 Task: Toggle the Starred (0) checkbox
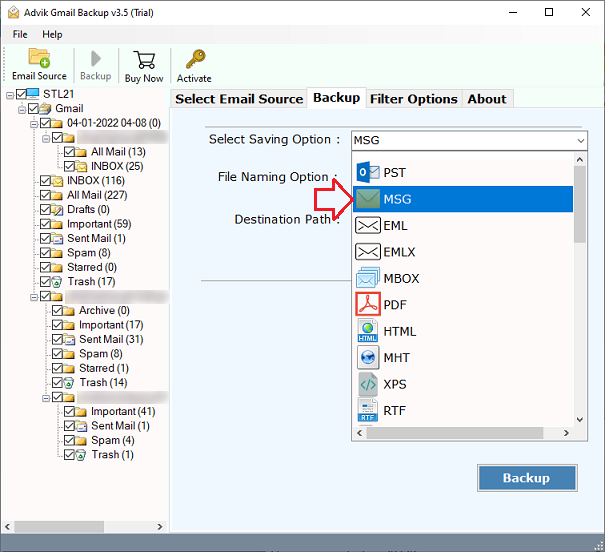click(45, 267)
